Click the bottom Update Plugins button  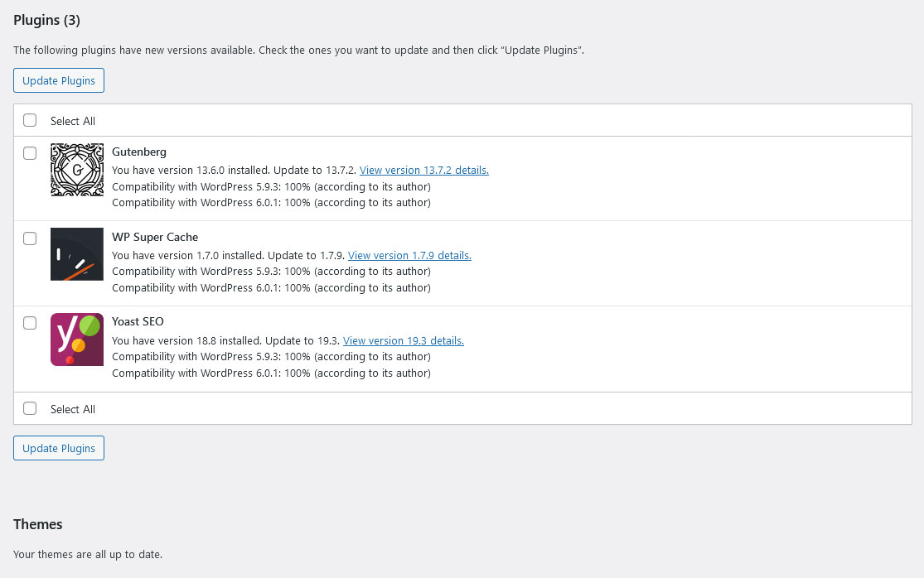tap(59, 448)
